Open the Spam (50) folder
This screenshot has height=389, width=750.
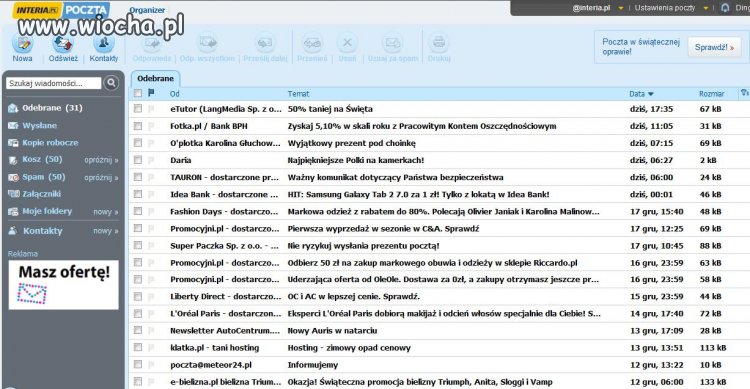click(x=43, y=177)
